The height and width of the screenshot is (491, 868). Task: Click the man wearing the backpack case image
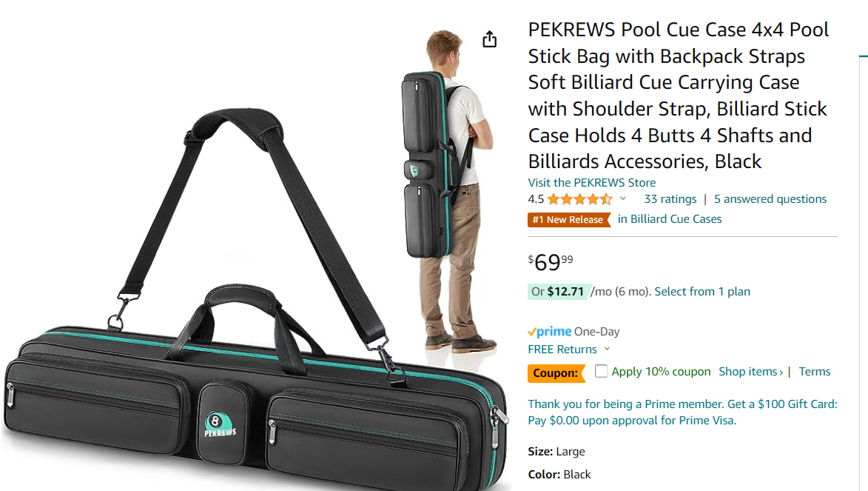(x=448, y=191)
